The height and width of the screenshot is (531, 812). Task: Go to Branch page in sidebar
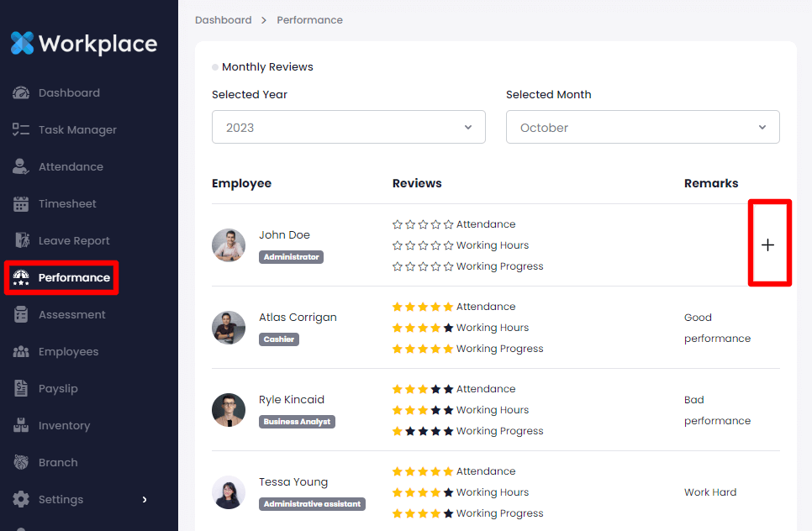pos(57,463)
